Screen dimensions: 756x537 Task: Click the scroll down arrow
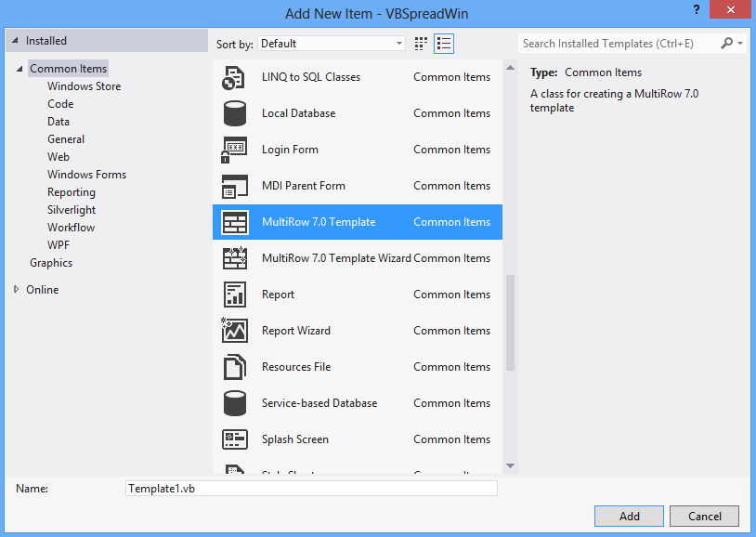point(510,466)
